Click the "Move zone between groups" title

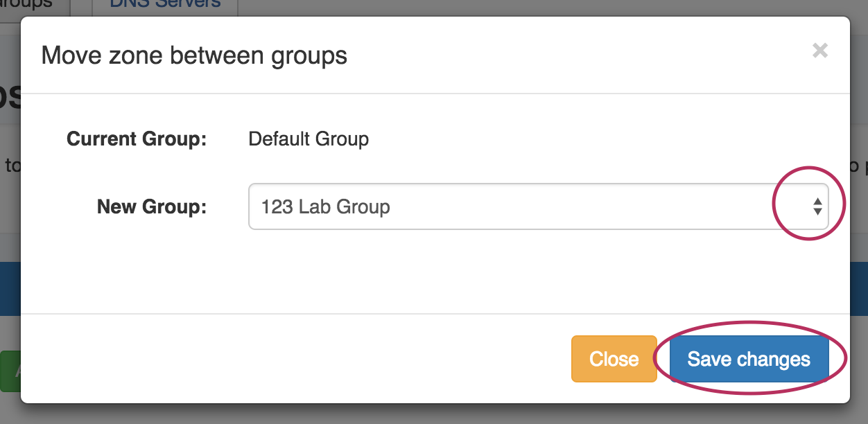click(x=194, y=55)
